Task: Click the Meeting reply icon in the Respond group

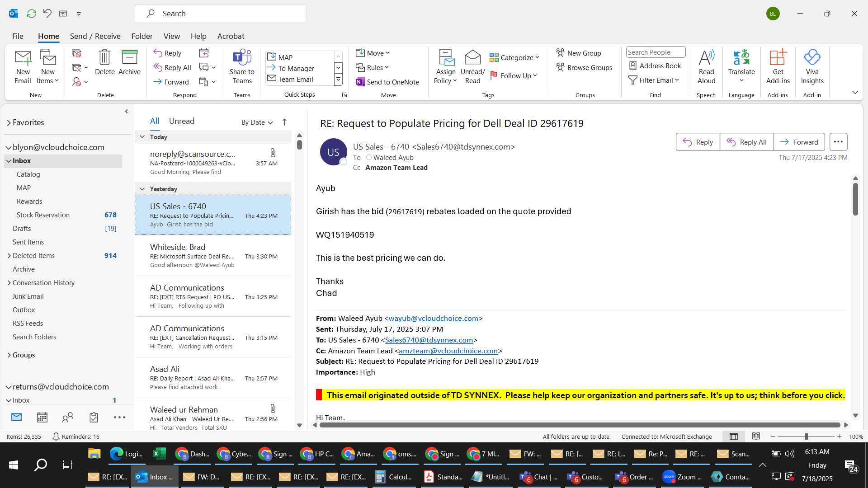Action: [x=204, y=53]
